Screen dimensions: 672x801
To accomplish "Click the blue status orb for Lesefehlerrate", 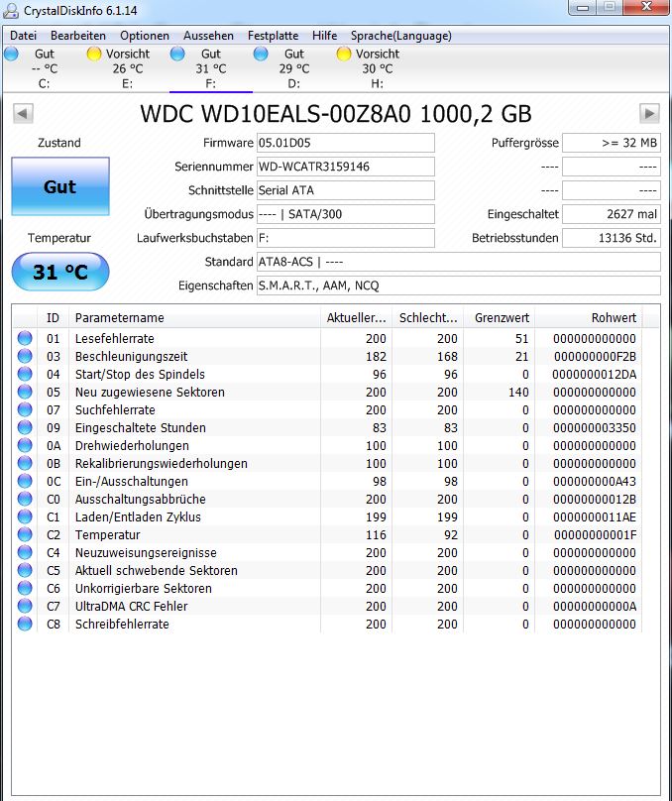I will (25, 338).
